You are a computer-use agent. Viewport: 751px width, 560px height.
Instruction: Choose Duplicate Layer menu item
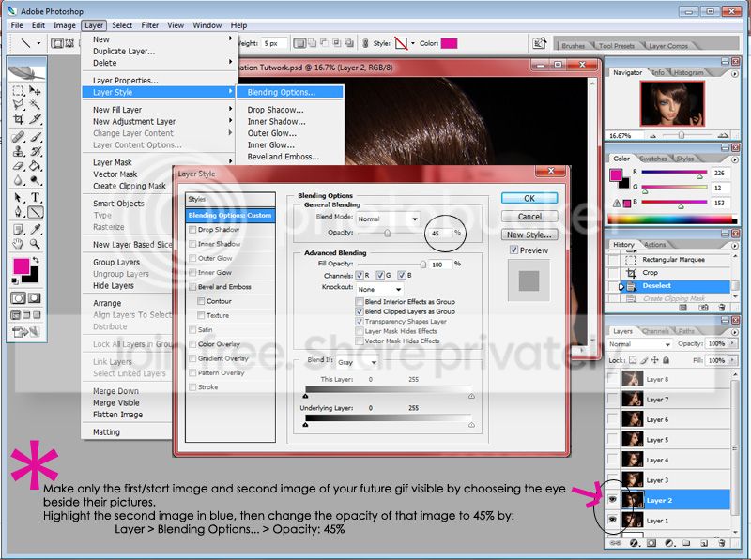pos(124,52)
